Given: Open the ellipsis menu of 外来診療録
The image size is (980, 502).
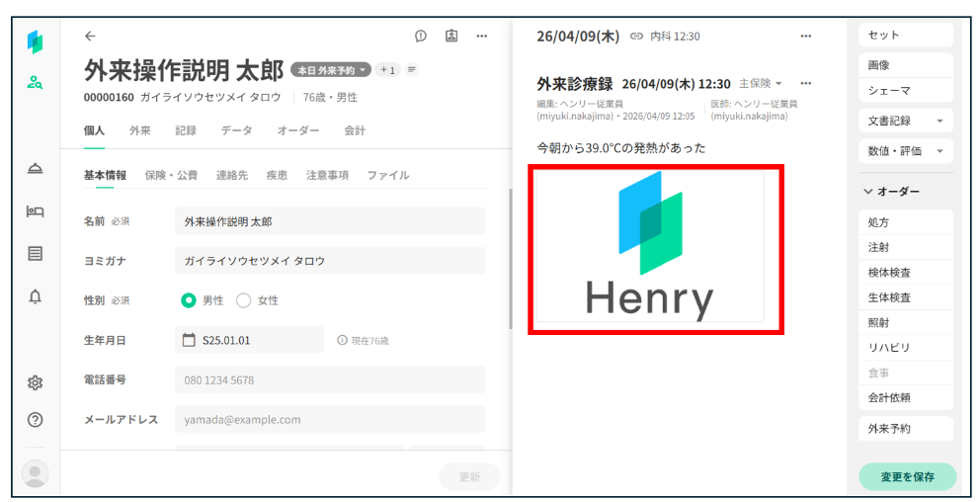Looking at the screenshot, I should [x=805, y=83].
